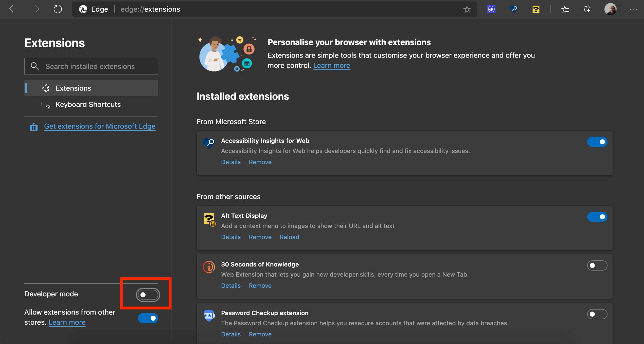The width and height of the screenshot is (644, 344).
Task: Open the Favourites list icon
Action: point(565,9)
